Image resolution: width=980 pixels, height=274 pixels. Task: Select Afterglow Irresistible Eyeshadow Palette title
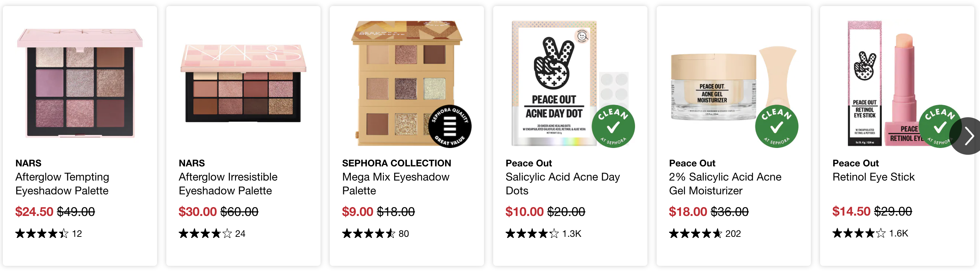(228, 183)
